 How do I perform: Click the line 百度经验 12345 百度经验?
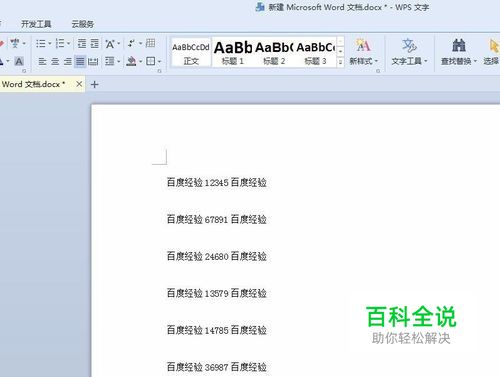point(217,182)
